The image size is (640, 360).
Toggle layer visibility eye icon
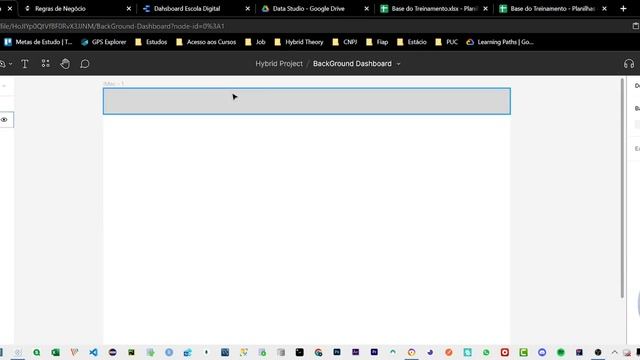tap(4, 120)
